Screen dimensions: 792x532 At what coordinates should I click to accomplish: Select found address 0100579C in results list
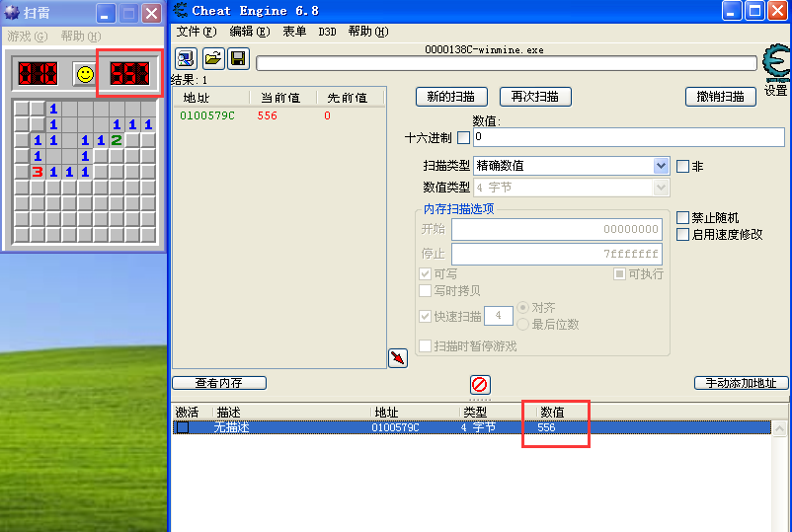pos(207,115)
